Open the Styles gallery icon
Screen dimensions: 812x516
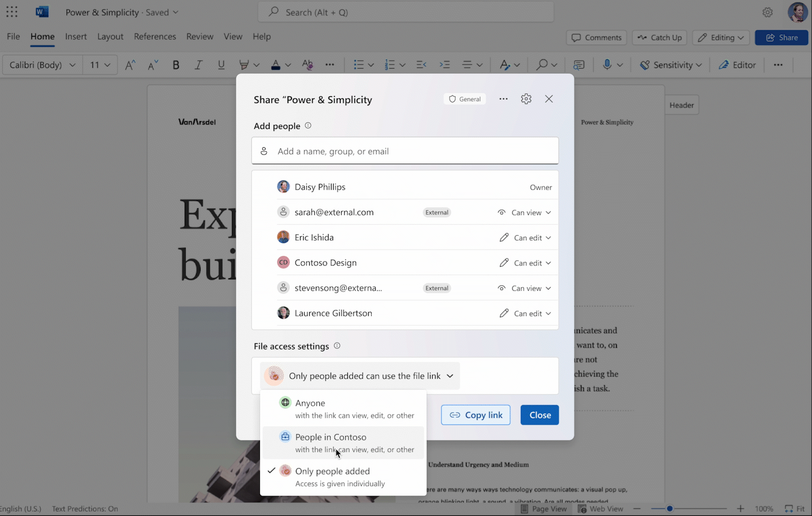pos(505,65)
